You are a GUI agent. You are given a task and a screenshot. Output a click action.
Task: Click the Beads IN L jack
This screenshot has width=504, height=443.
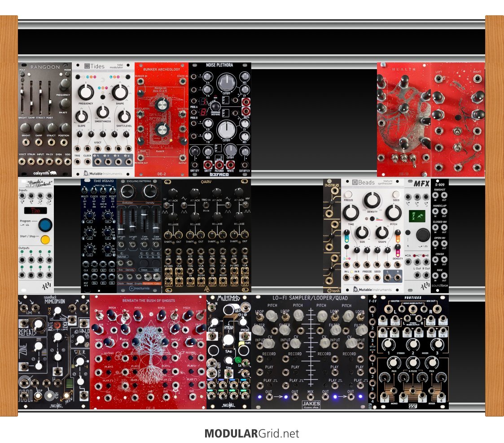click(346, 277)
